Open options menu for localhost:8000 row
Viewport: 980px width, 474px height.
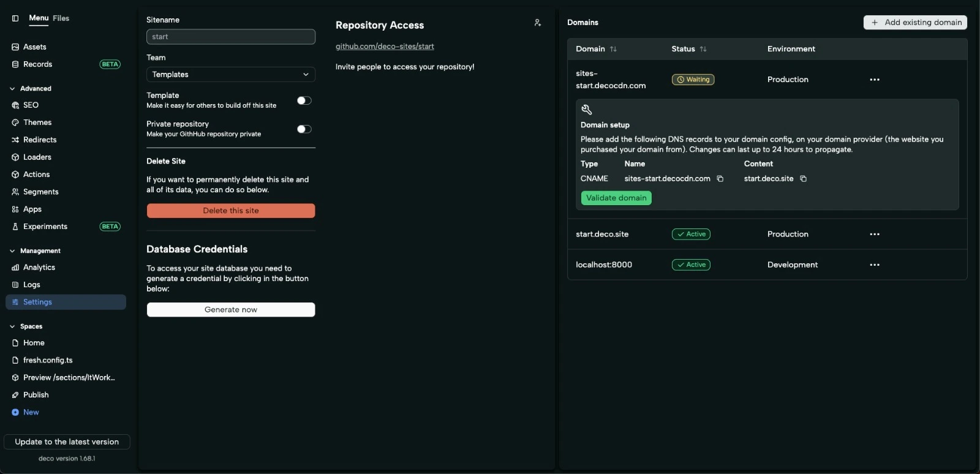(x=875, y=265)
